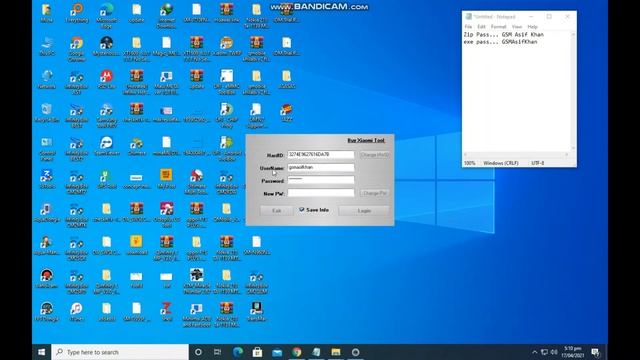Toggle the Save Info checkbox
Screen dimensions: 640x360
click(302, 209)
